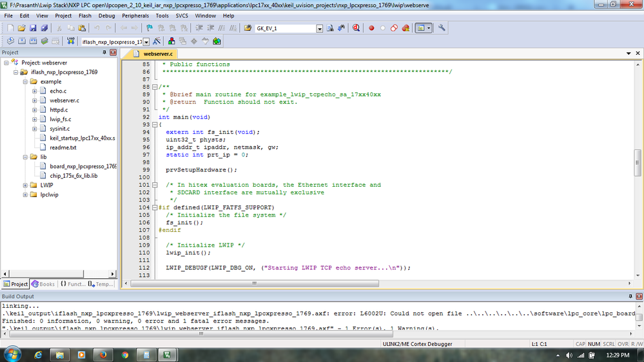The image size is (644, 362).
Task: Open the editor tab list dropdown arrow
Action: pos(629,53)
